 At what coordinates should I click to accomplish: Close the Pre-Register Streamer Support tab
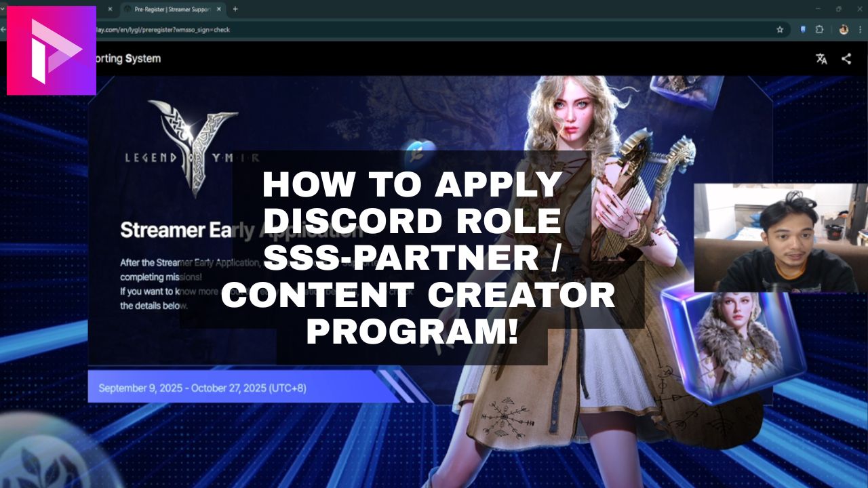pos(218,9)
